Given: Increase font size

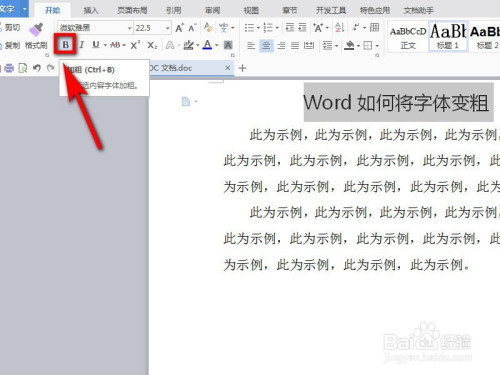Looking at the screenshot, I should 179,28.
